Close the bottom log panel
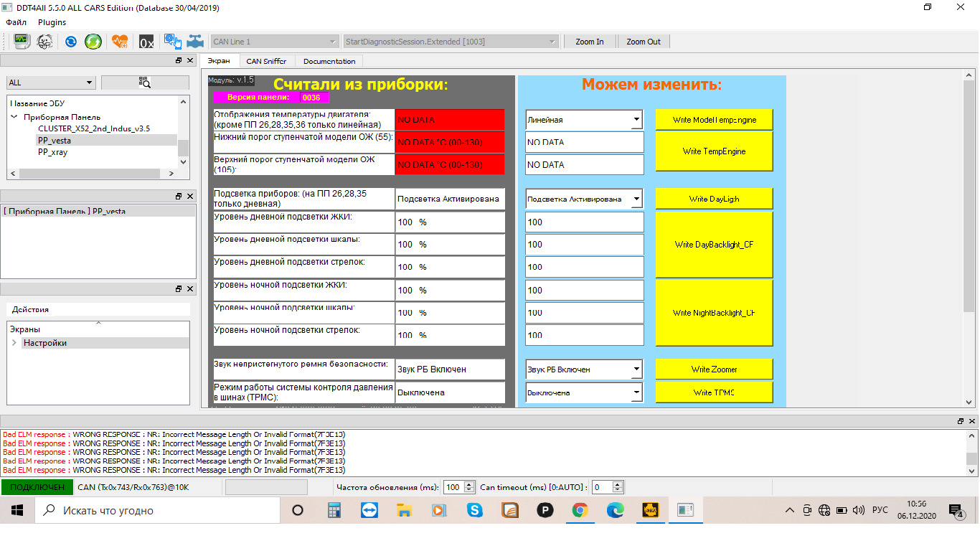 point(972,420)
